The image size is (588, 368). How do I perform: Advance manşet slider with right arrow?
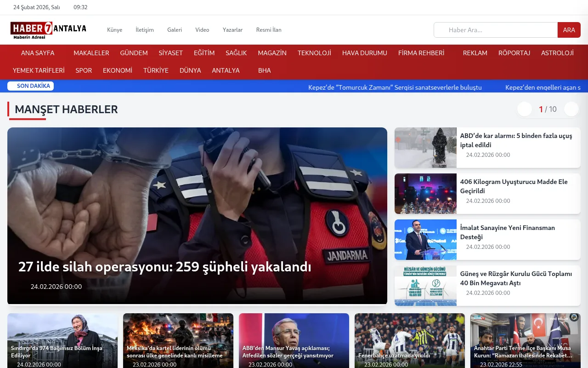point(571,109)
